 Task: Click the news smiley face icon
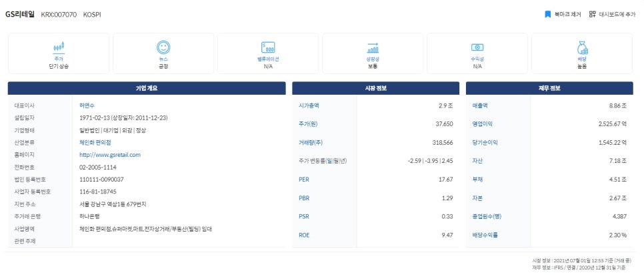[x=163, y=47]
